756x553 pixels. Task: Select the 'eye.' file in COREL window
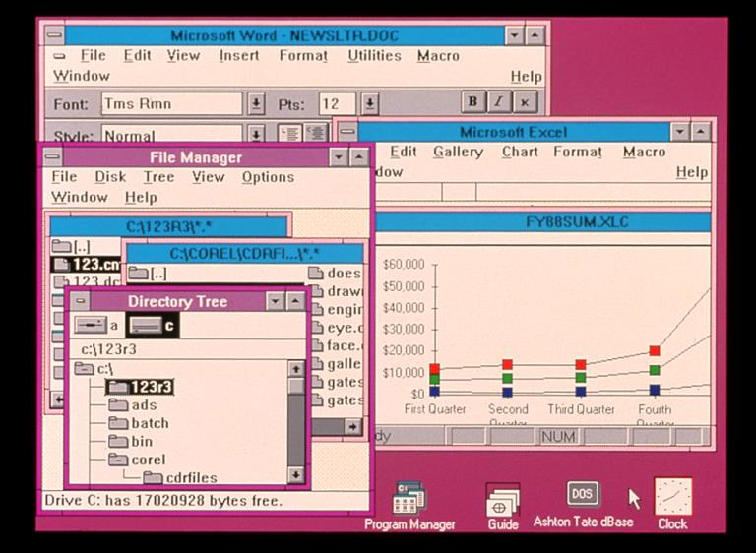[x=338, y=328]
